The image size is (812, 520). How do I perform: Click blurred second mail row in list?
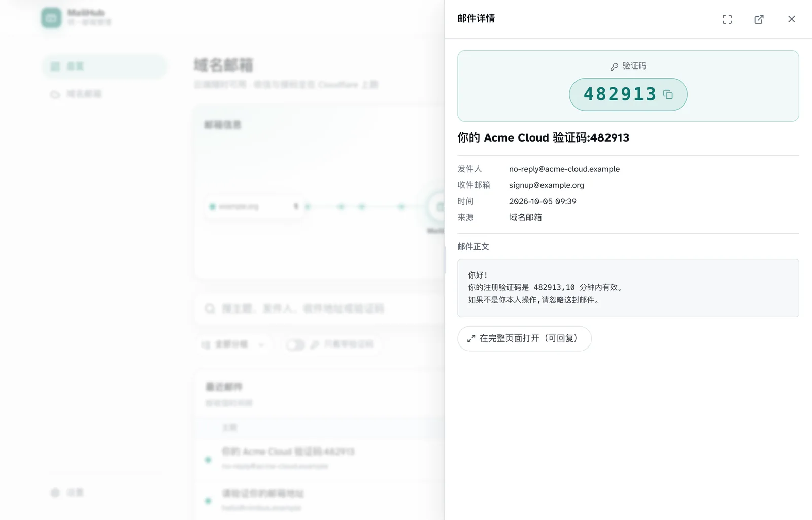tap(320, 500)
